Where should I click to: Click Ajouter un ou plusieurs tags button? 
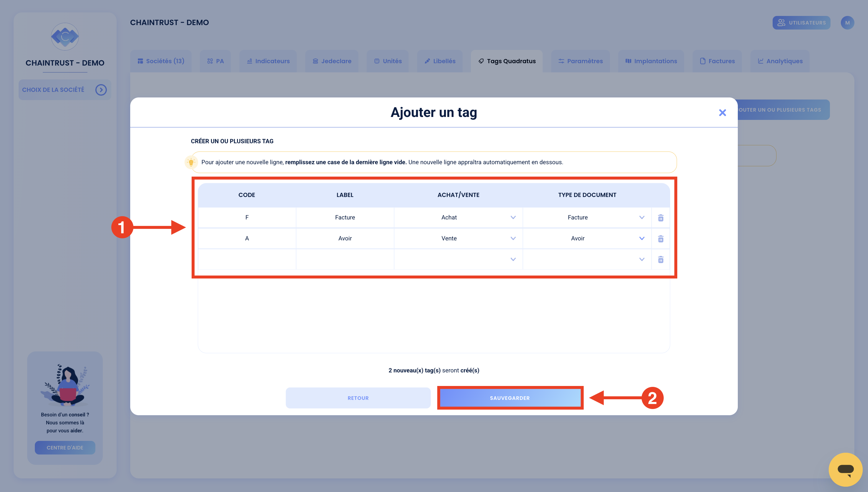[x=783, y=110]
